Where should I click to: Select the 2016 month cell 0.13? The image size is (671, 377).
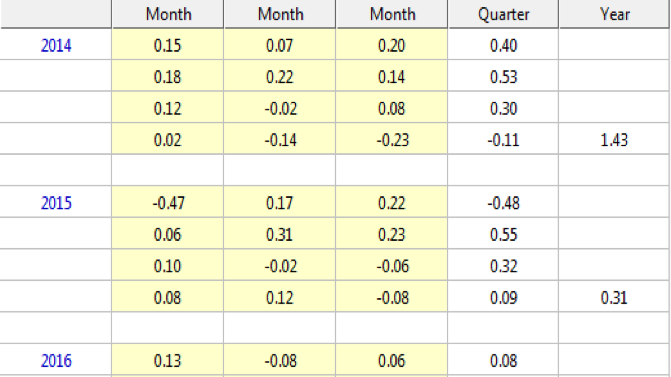[168, 361]
